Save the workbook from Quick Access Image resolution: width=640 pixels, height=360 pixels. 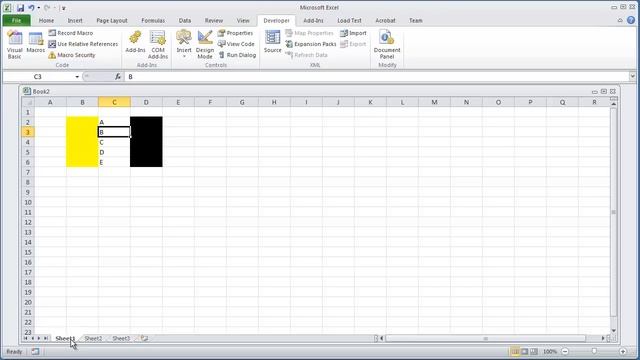pos(20,8)
